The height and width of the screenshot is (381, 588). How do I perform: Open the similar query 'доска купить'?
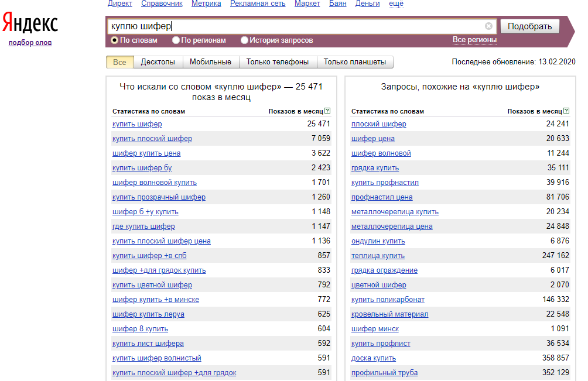pyautogui.click(x=374, y=358)
